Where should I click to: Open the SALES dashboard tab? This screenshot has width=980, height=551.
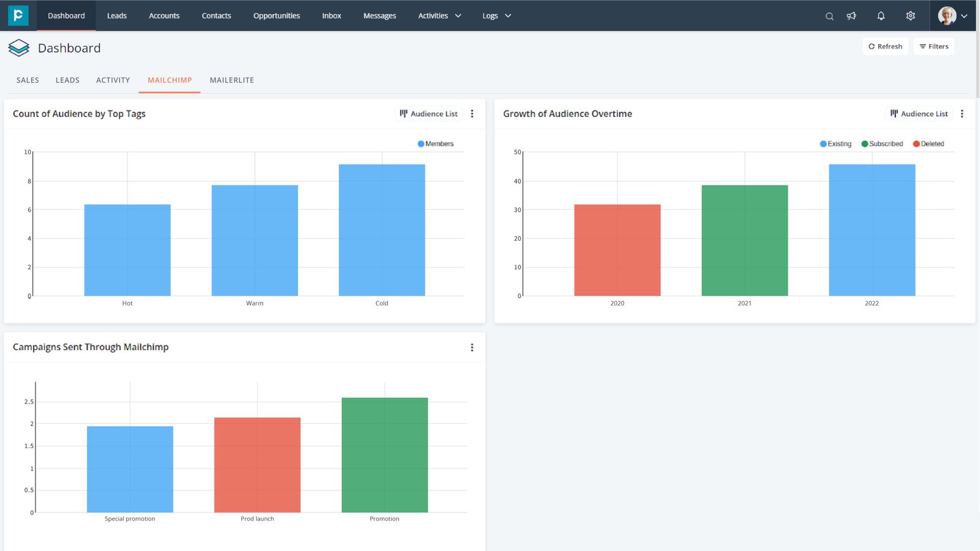click(x=27, y=80)
